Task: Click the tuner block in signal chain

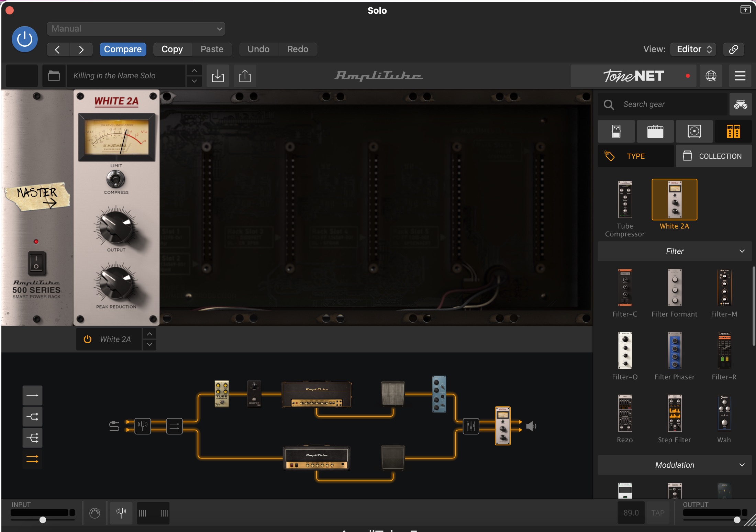Action: click(x=142, y=426)
